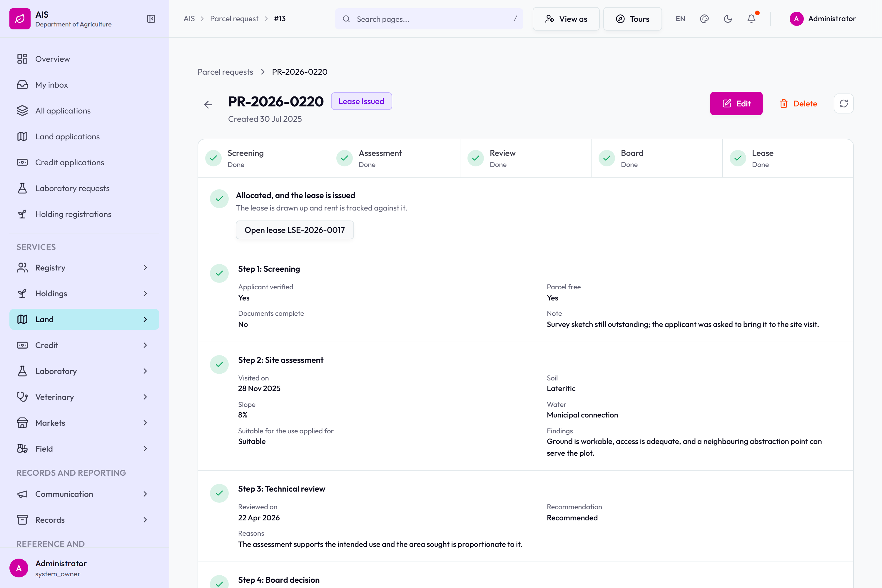
Task: Click the AIS leaf logo
Action: 20,19
